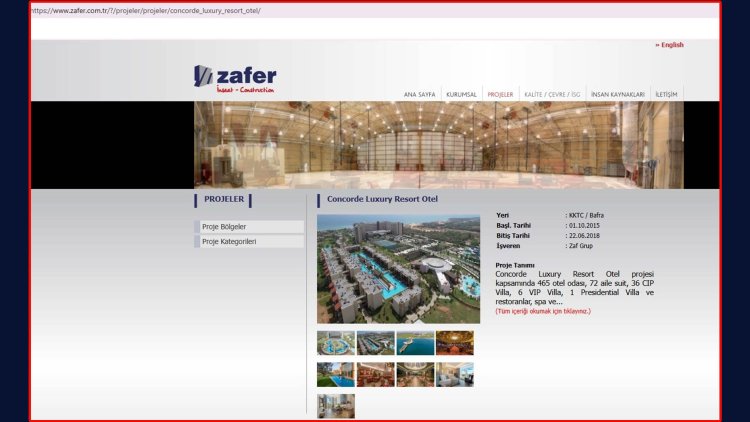This screenshot has width=750, height=422.
Task: Select the PROJELER menu item
Action: pos(500,95)
